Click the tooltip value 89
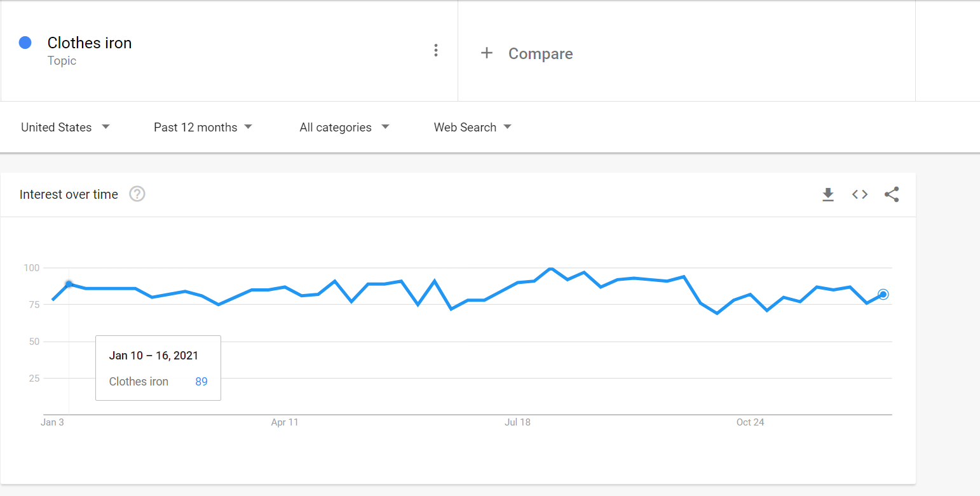This screenshot has width=980, height=496. pyautogui.click(x=201, y=382)
